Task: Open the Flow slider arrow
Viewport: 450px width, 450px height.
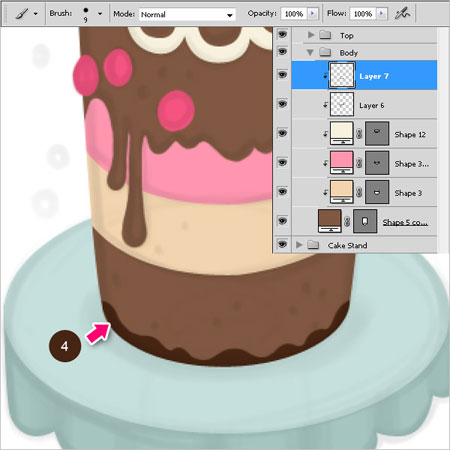Action: coord(381,14)
